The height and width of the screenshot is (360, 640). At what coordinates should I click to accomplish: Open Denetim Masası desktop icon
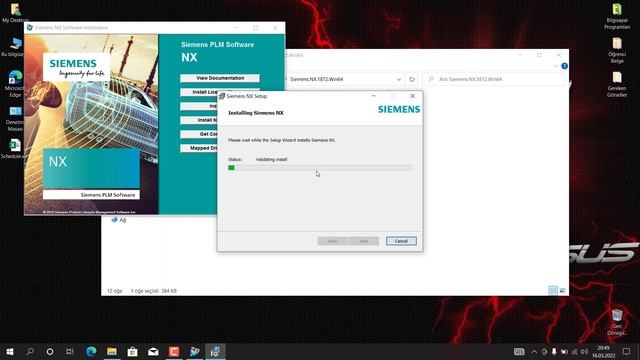pyautogui.click(x=15, y=119)
